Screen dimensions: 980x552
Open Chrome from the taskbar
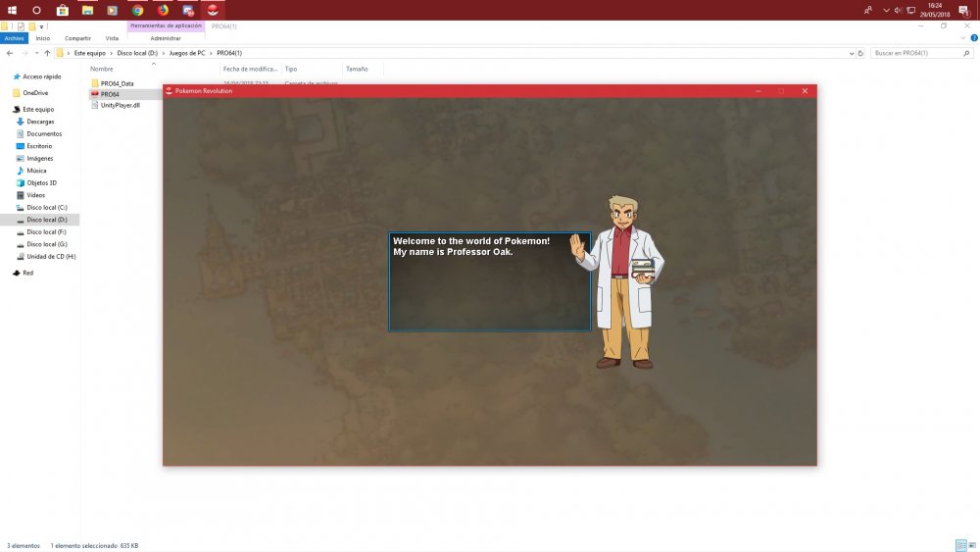coord(138,10)
